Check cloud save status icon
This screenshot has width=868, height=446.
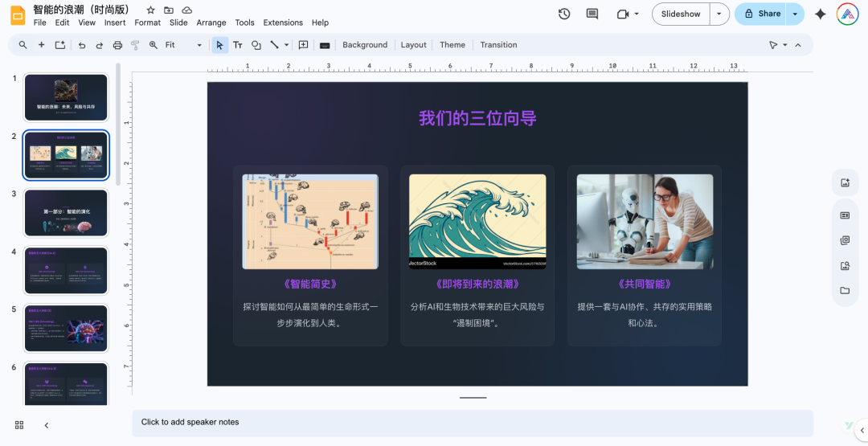pos(186,10)
